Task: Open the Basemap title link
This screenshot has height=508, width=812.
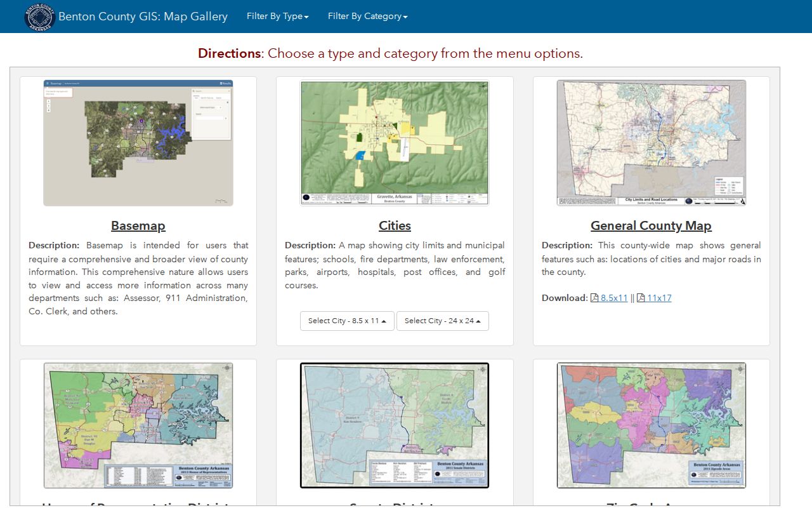Action: [x=138, y=225]
